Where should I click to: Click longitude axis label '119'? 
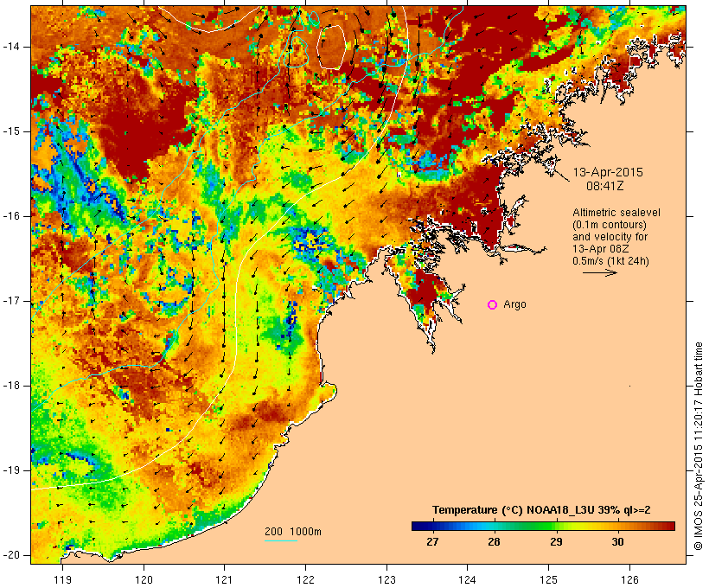point(62,579)
